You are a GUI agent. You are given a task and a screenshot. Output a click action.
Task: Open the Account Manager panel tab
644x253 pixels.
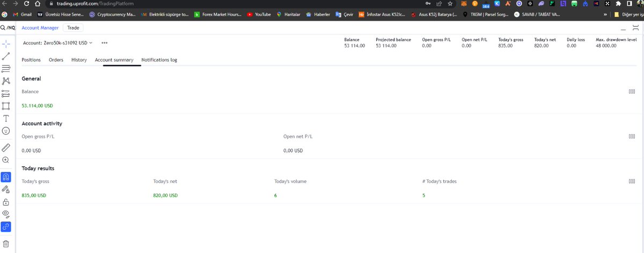click(40, 27)
